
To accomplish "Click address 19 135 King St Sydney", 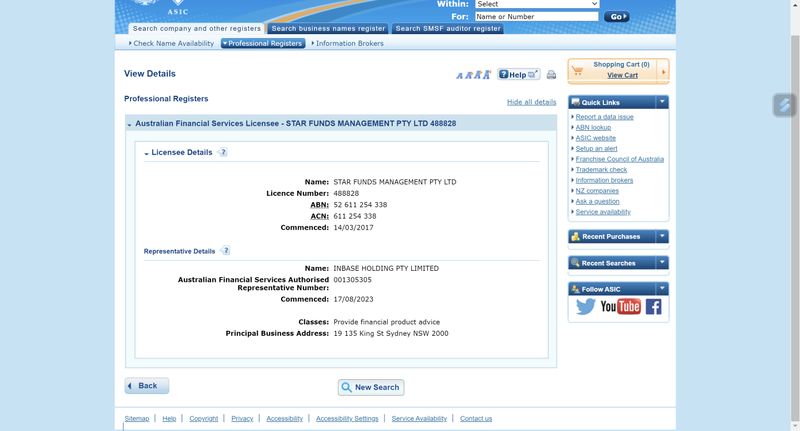I will (391, 333).
